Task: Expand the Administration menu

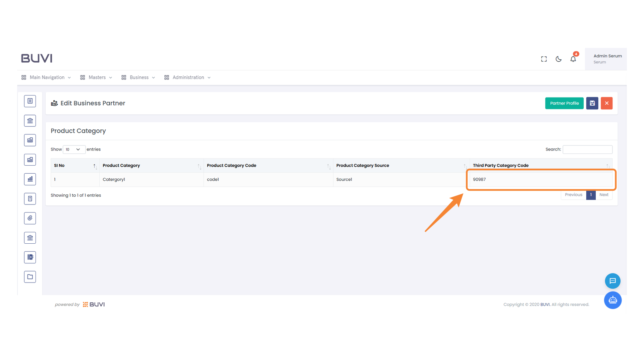Action: pyautogui.click(x=188, y=77)
